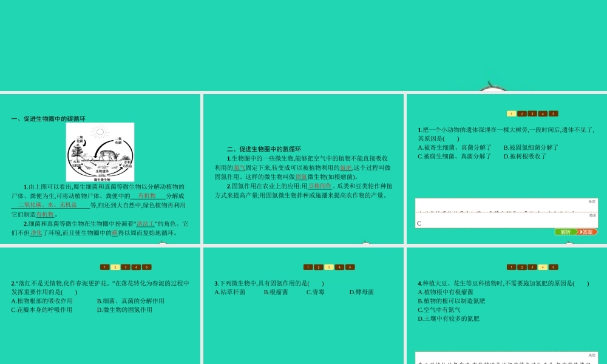The height and width of the screenshot is (364, 607).
Task: Click the underlined word 氮肥
Action: 346,168
